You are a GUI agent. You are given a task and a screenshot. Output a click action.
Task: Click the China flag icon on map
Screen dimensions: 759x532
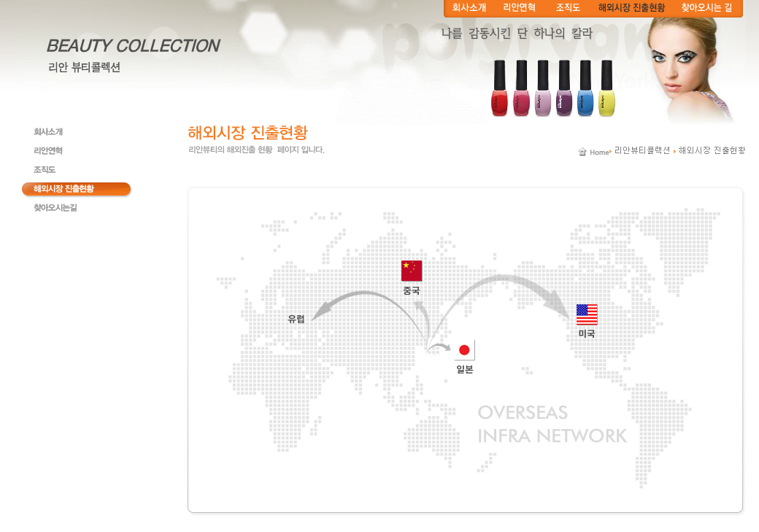[412, 271]
